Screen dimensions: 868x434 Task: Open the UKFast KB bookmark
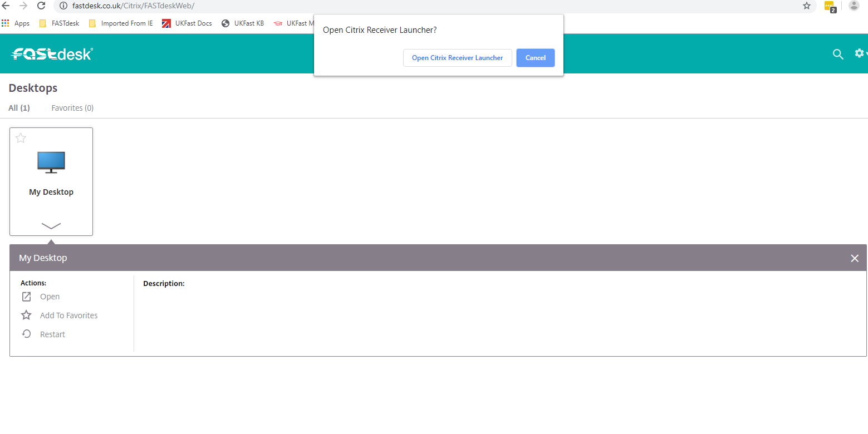[x=242, y=23]
